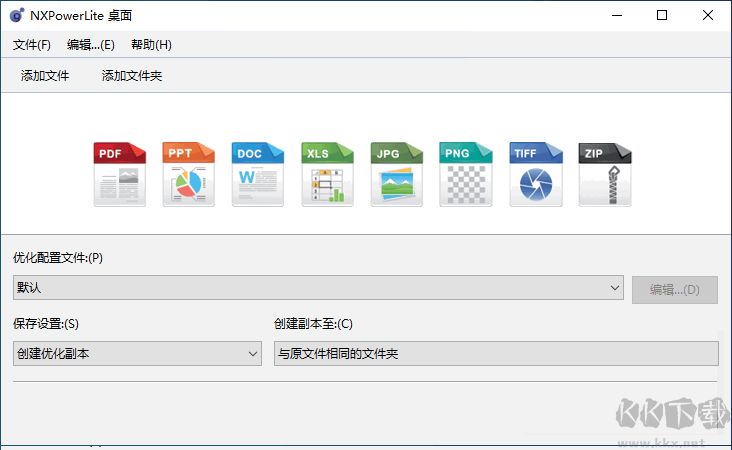Click the XLS spreadsheet icon

[327, 174]
